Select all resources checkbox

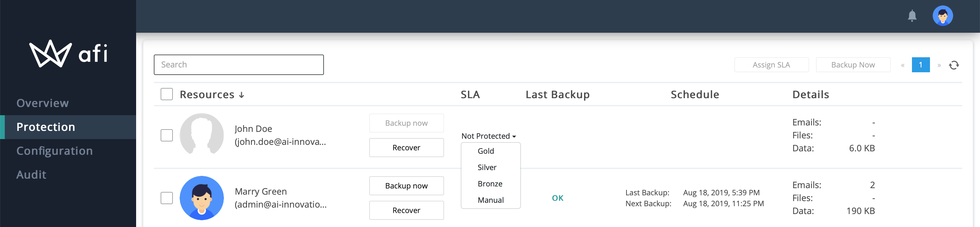point(167,94)
